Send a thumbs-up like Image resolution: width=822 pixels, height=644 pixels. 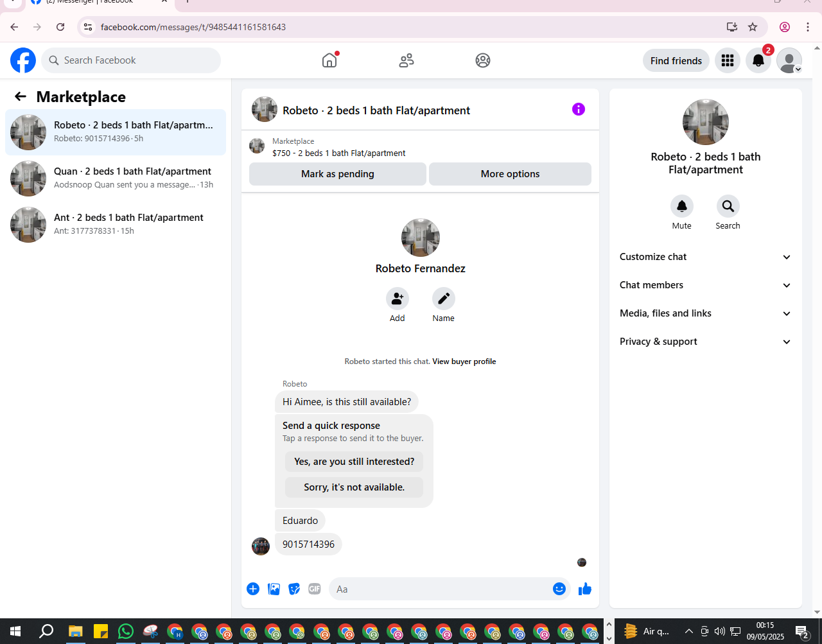click(585, 589)
